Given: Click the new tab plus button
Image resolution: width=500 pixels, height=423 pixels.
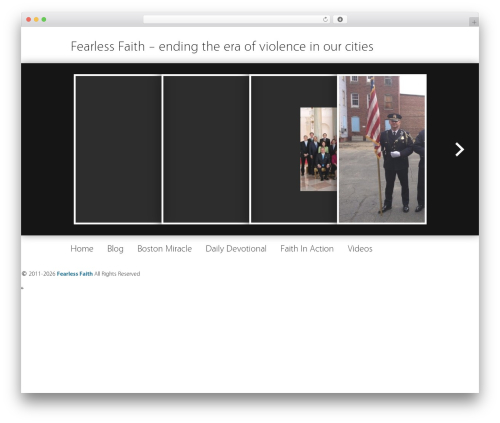Looking at the screenshot, I should click(x=474, y=22).
